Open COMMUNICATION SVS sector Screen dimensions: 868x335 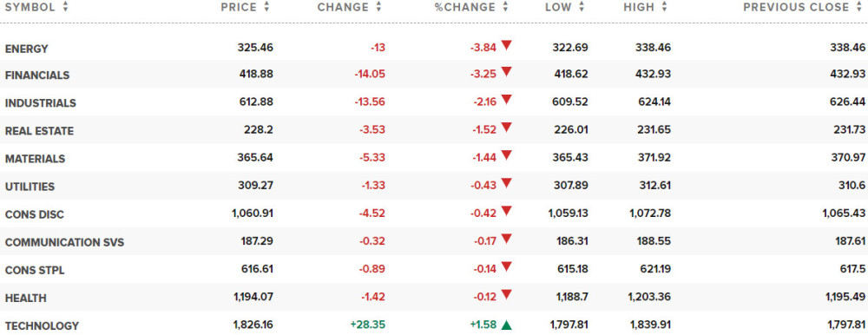click(65, 242)
